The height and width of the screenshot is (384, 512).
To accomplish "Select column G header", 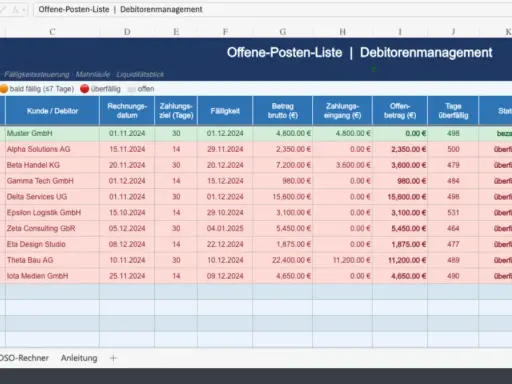I will coord(283,32).
